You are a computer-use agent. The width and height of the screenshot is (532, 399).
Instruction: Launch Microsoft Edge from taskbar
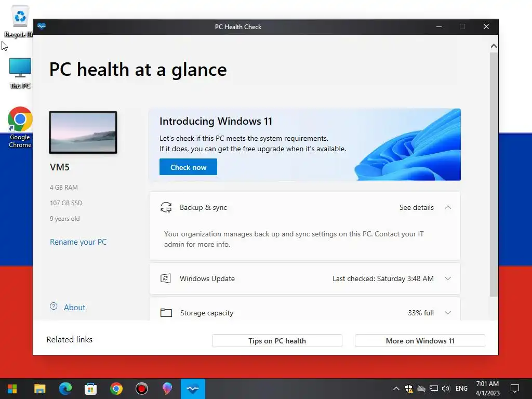(65, 389)
